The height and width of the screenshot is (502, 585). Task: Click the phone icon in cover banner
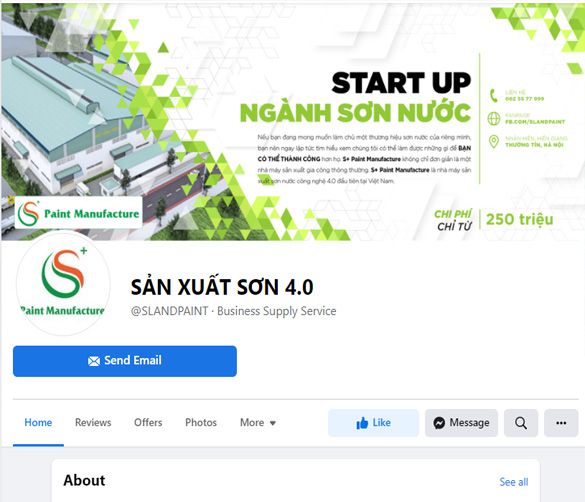pos(494,95)
